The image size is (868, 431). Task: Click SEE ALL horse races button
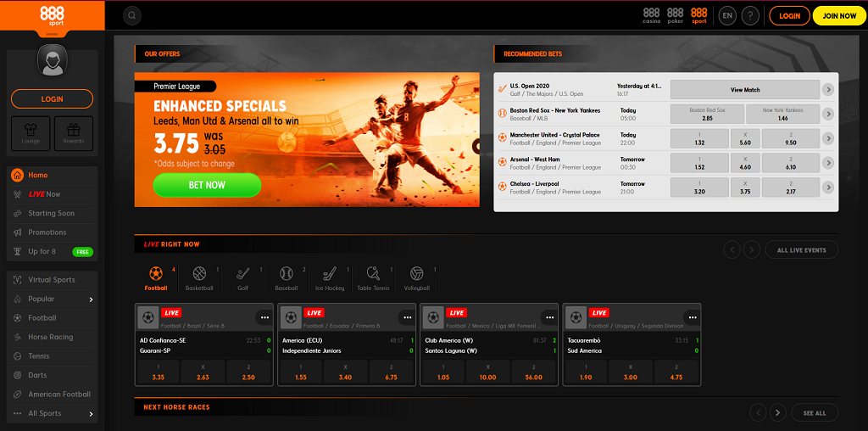[x=815, y=412]
